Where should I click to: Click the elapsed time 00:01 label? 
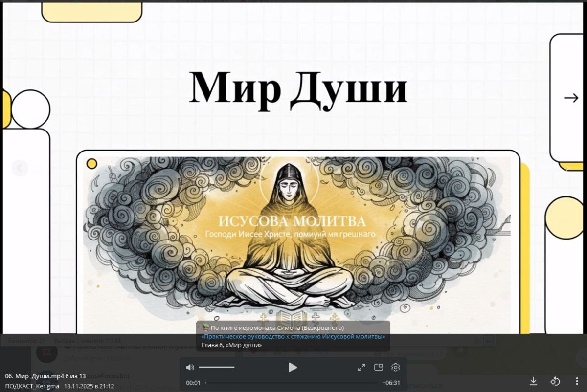click(x=193, y=383)
